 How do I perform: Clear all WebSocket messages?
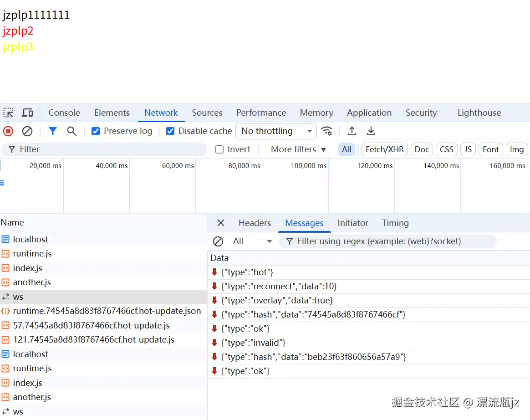tap(218, 241)
